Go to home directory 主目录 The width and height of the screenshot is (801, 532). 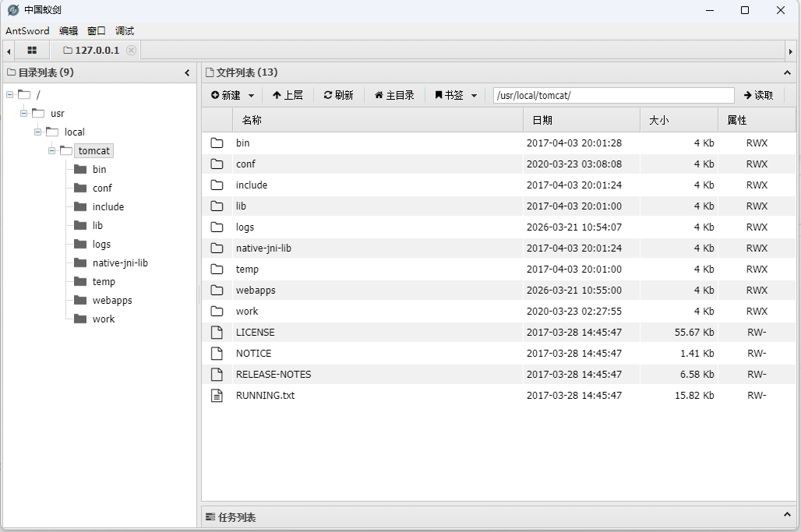[x=394, y=95]
